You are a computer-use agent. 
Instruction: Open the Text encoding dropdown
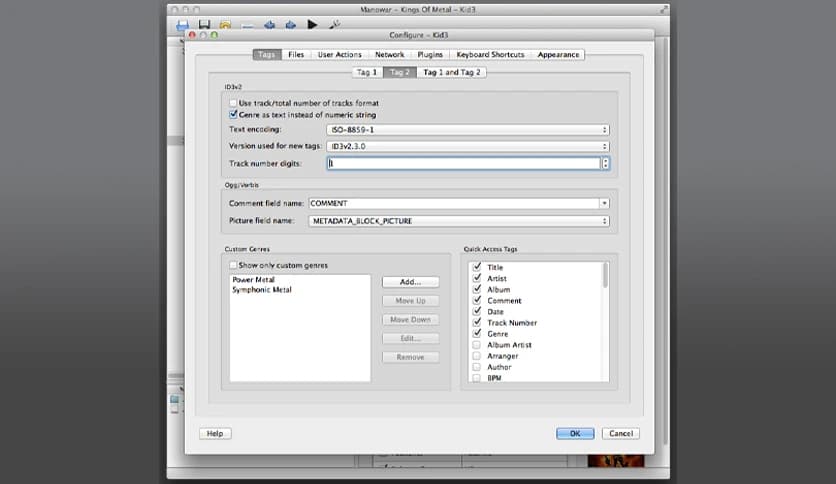point(468,130)
